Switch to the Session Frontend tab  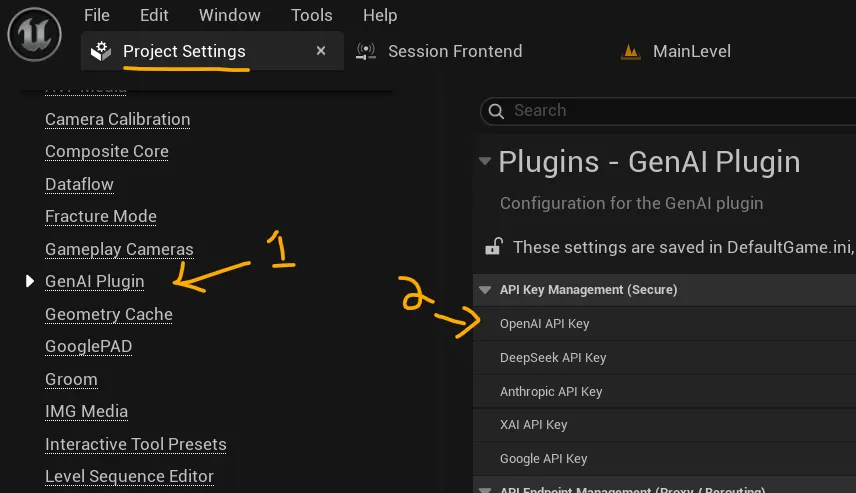coord(455,51)
